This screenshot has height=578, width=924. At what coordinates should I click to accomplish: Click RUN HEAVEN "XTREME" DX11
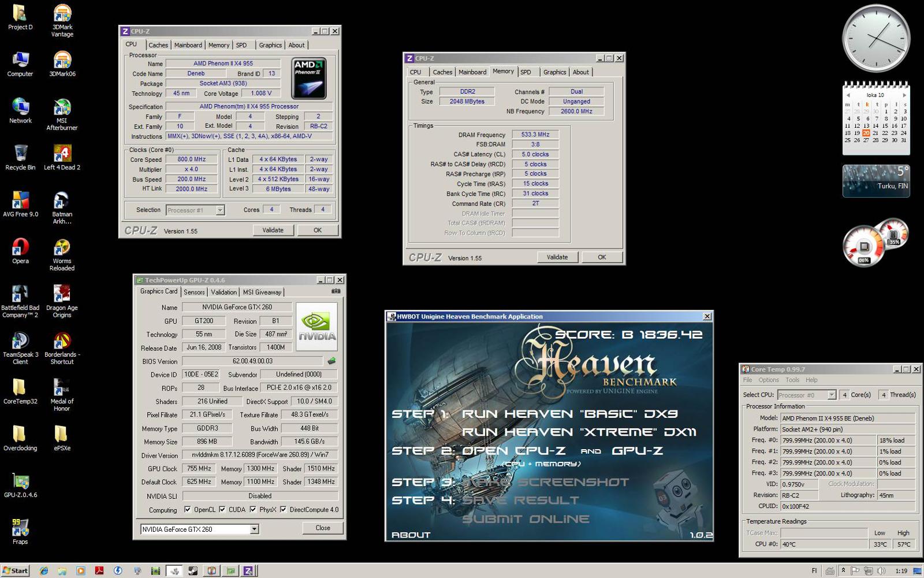coord(579,432)
